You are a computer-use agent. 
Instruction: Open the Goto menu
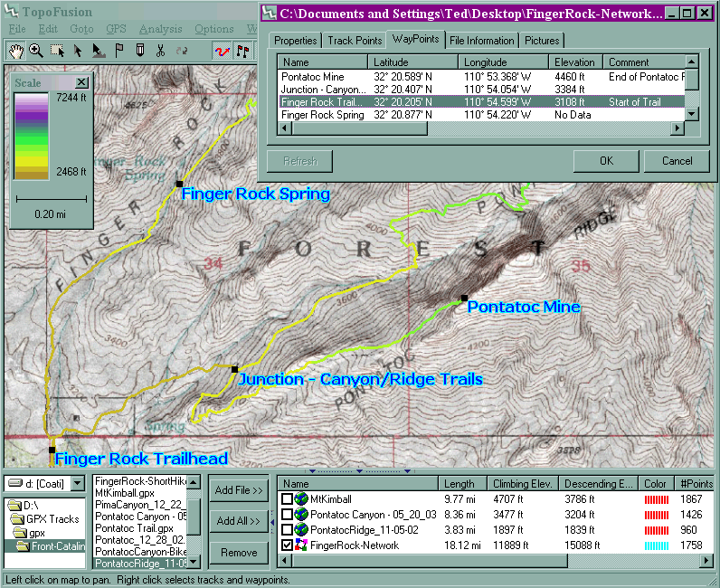click(x=81, y=29)
